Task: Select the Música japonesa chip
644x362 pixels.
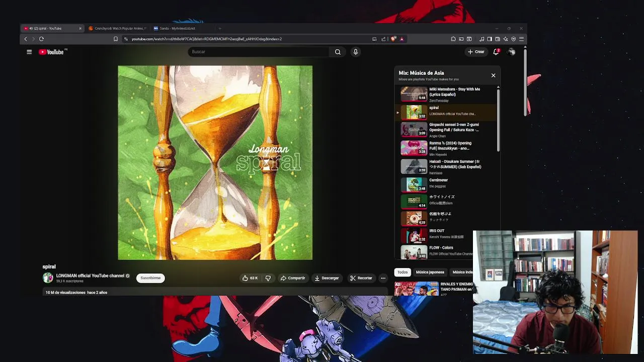Action: [x=430, y=272]
